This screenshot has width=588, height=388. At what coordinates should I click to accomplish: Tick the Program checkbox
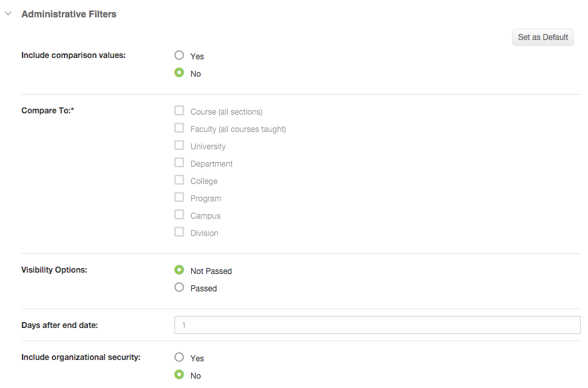click(179, 197)
